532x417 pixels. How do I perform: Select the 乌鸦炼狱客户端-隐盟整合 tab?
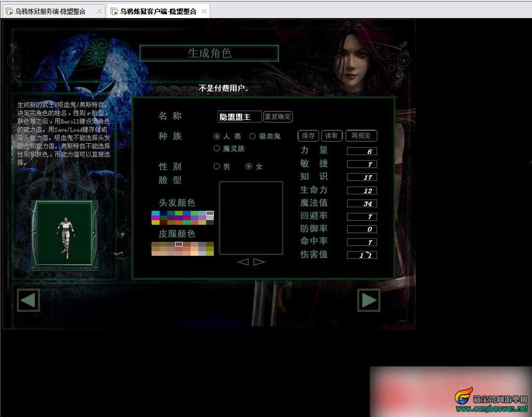[159, 11]
